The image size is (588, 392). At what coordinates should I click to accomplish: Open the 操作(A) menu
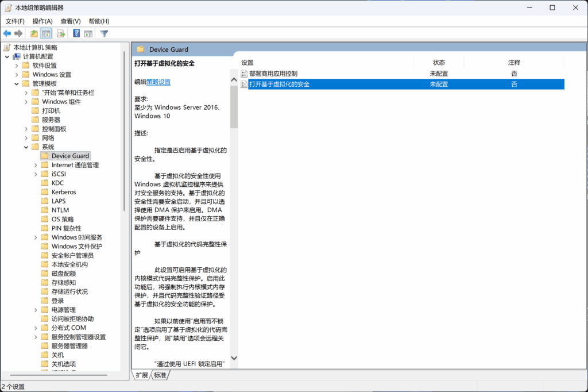click(42, 21)
